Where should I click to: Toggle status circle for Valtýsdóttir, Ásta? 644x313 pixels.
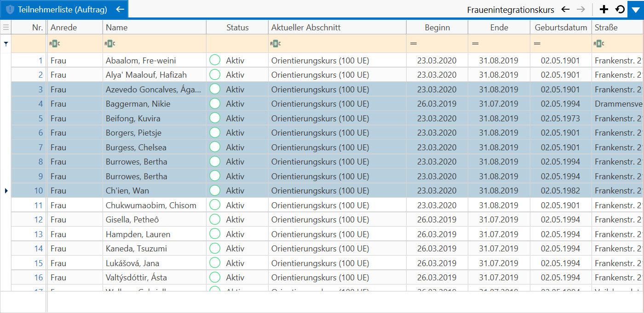(215, 277)
